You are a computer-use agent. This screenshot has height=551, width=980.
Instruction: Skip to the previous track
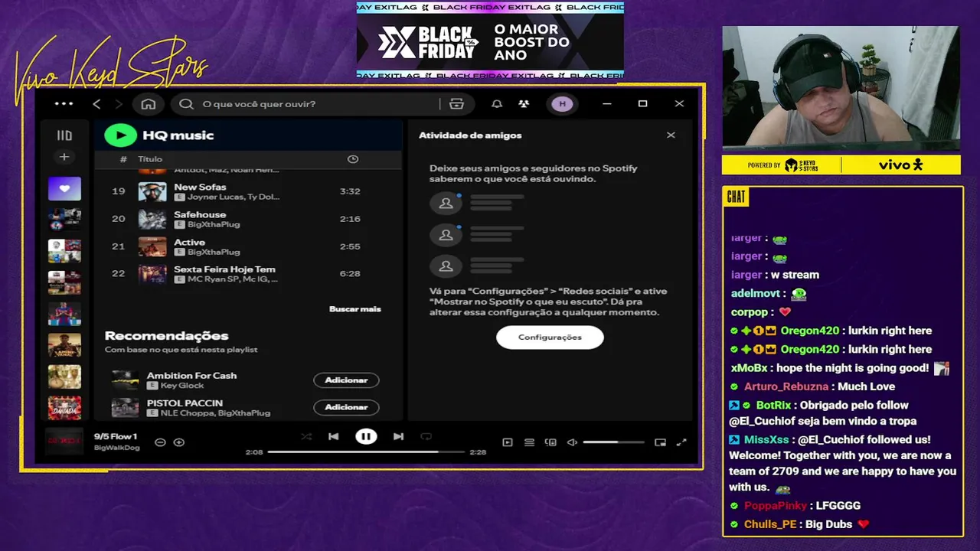click(333, 436)
